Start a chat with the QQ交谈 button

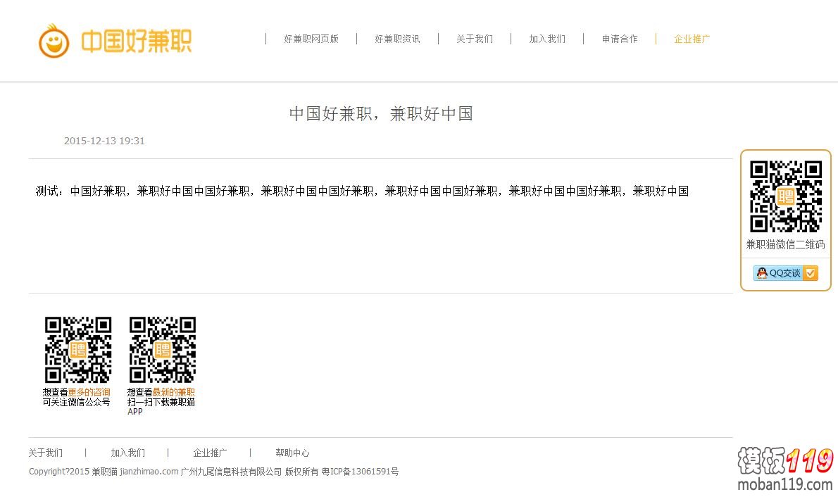[786, 273]
